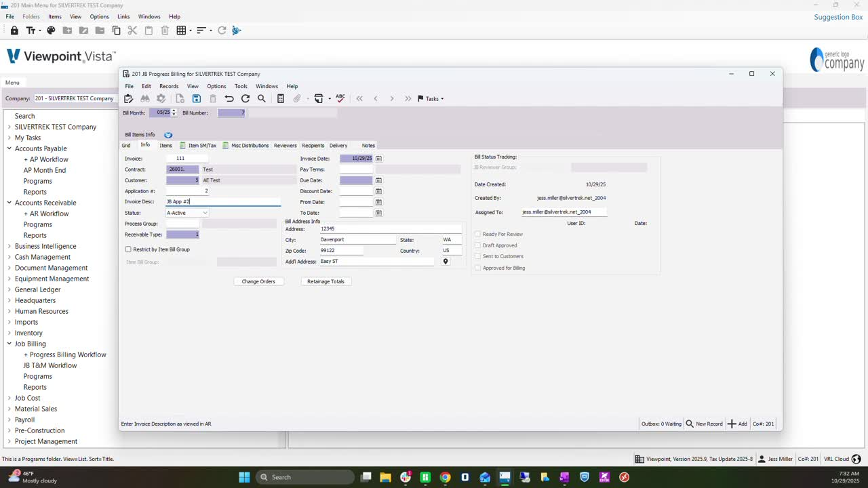This screenshot has width=868, height=488.
Task: Toggle the Draft Approved checkbox
Action: [x=477, y=245]
